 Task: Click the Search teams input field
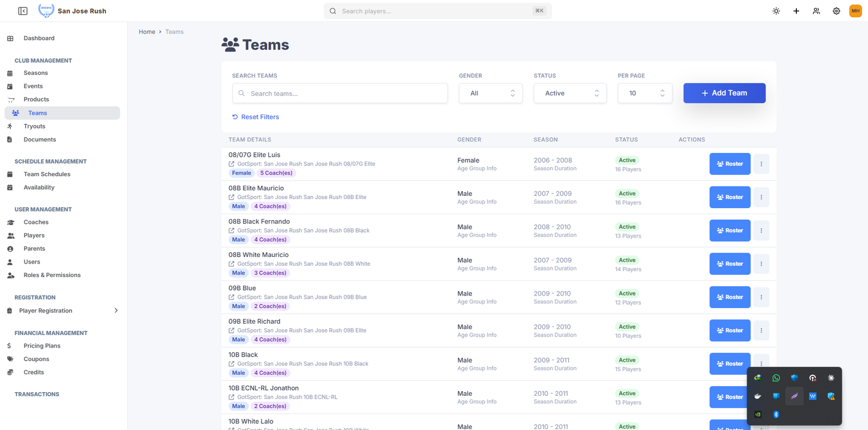[x=340, y=93]
